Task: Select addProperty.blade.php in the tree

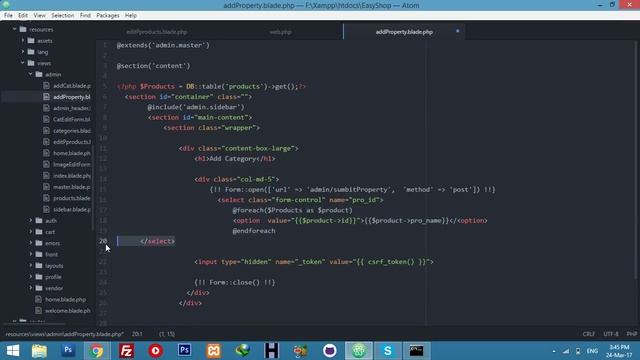Action: tap(72, 97)
